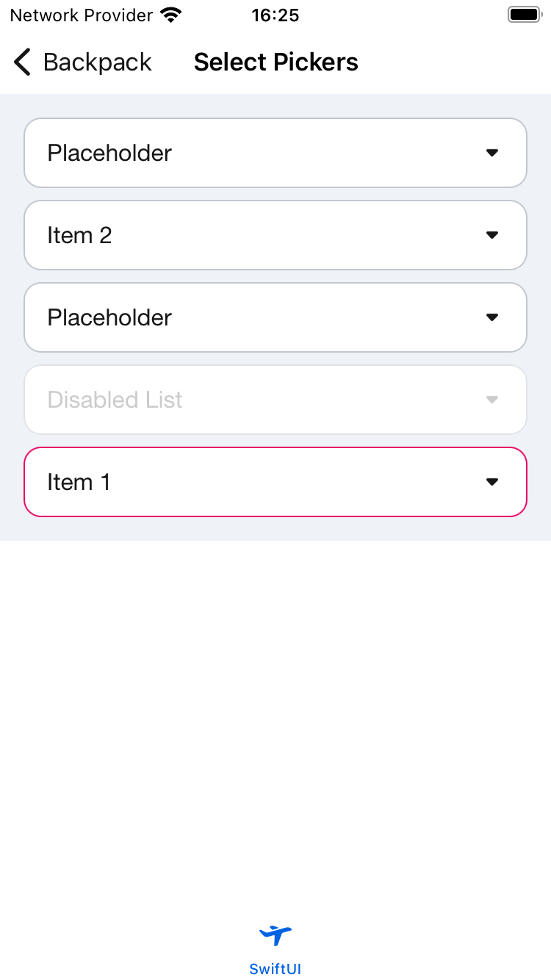Viewport: 551px width, 980px height.
Task: Tap the 16:25 clock in the status bar
Action: pos(275,15)
